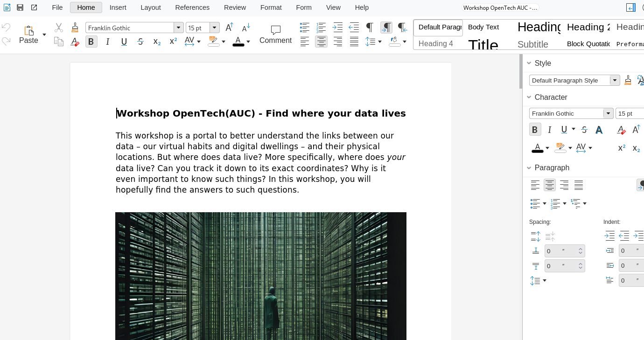
Task: Open toolbar character spacing dropdown arrow
Action: click(199, 42)
